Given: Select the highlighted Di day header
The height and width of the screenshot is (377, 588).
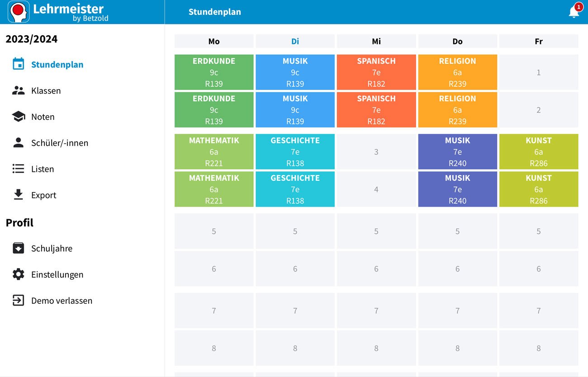Looking at the screenshot, I should [x=295, y=41].
